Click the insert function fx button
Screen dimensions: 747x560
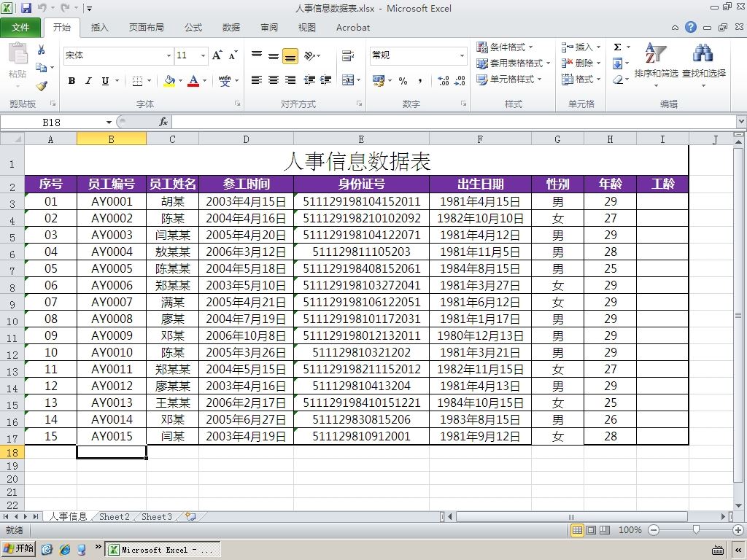163,122
